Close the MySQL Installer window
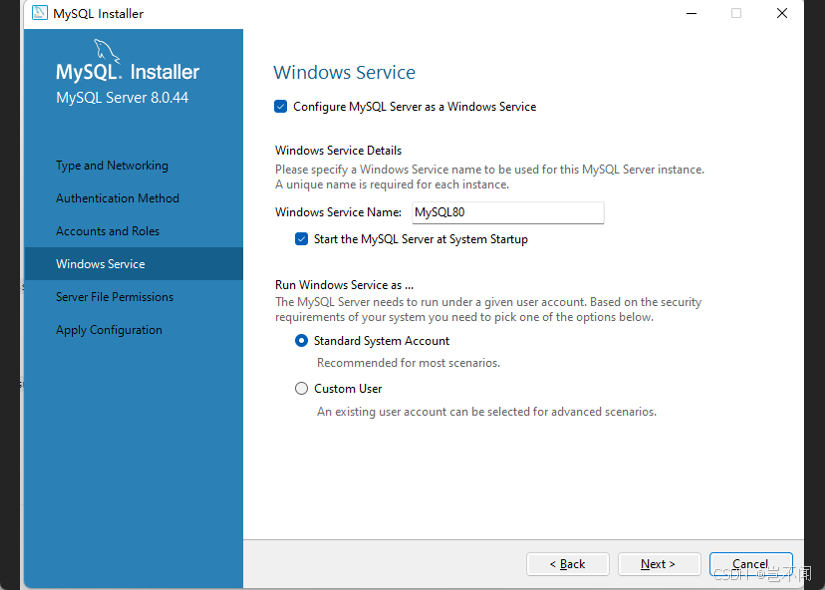Screen dimensions: 825x590 [x=782, y=13]
